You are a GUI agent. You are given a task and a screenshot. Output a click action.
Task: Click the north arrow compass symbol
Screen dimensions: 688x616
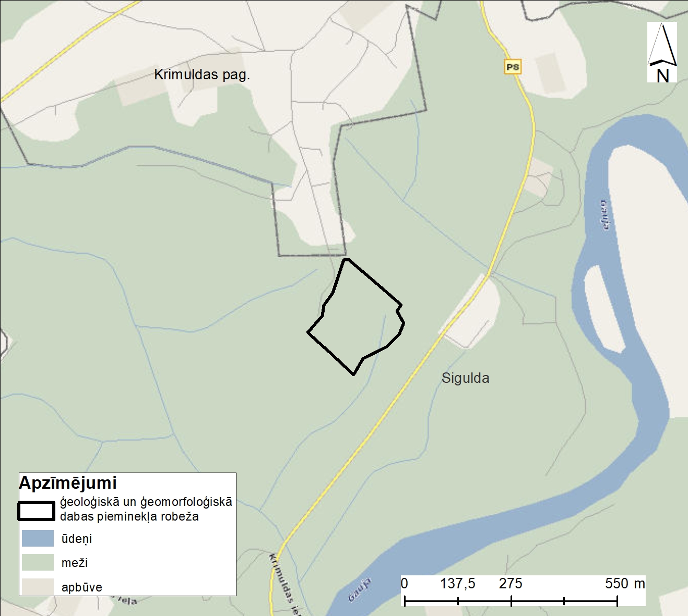click(x=662, y=52)
